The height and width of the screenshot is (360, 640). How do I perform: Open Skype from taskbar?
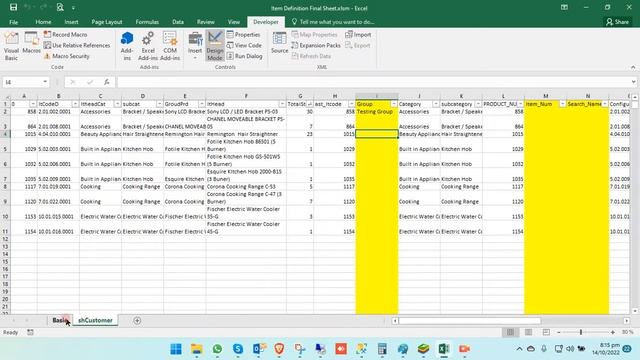pos(238,349)
